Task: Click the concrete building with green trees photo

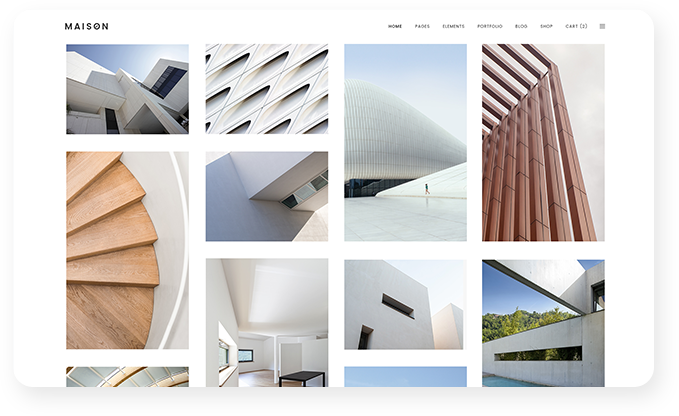Action: click(543, 322)
